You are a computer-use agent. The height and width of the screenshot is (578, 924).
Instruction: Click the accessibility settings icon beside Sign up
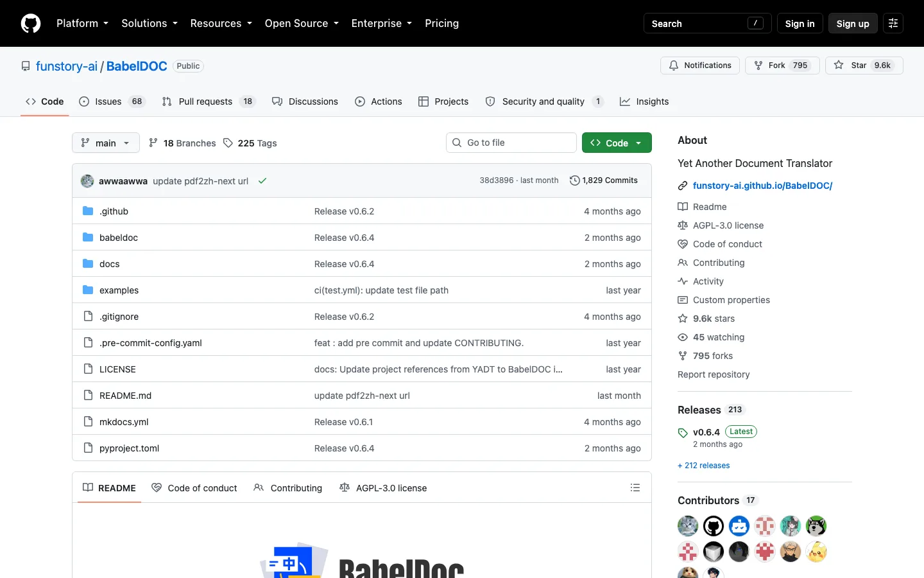pos(893,23)
